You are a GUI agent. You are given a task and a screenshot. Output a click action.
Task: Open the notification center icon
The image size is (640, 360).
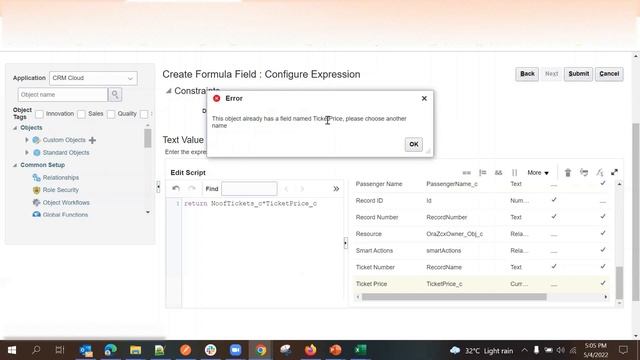pyautogui.click(x=623, y=350)
